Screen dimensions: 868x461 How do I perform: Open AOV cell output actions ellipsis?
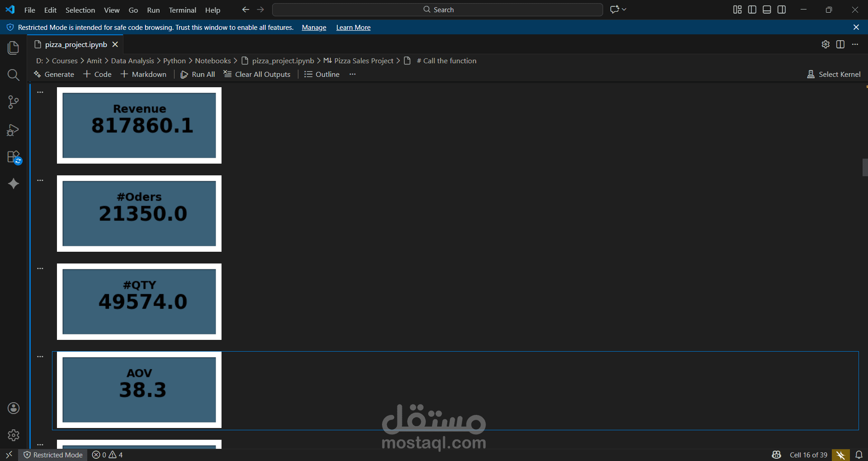40,357
